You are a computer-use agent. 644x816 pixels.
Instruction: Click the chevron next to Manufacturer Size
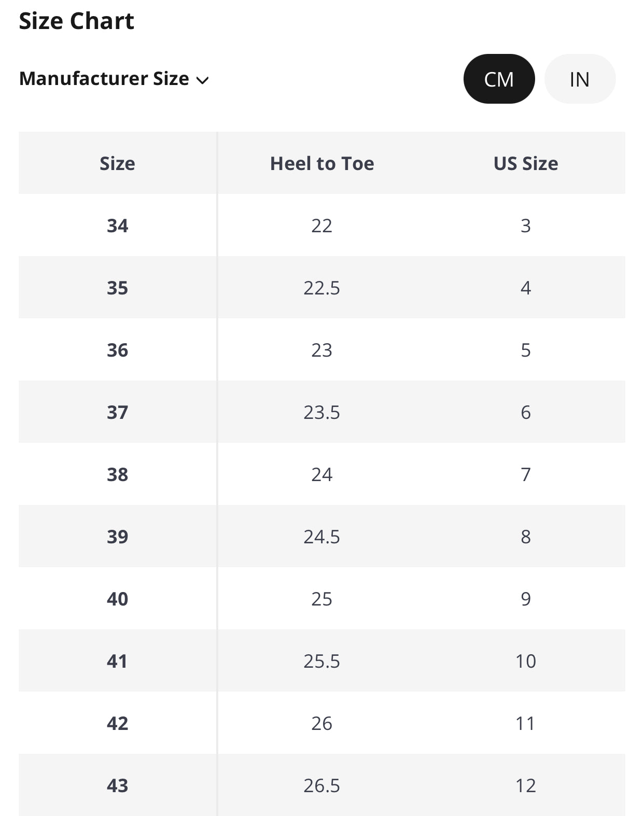click(202, 80)
